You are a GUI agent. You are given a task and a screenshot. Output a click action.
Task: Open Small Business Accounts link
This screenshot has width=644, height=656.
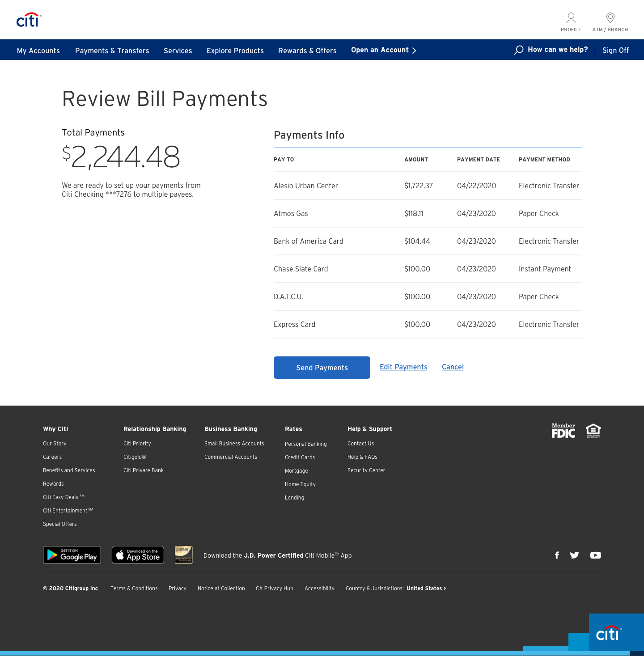234,444
